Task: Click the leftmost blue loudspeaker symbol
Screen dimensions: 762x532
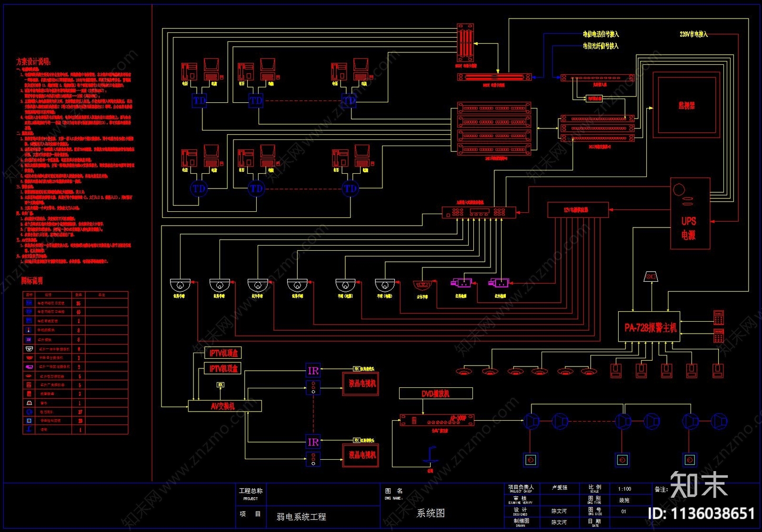Action: tap(532, 421)
